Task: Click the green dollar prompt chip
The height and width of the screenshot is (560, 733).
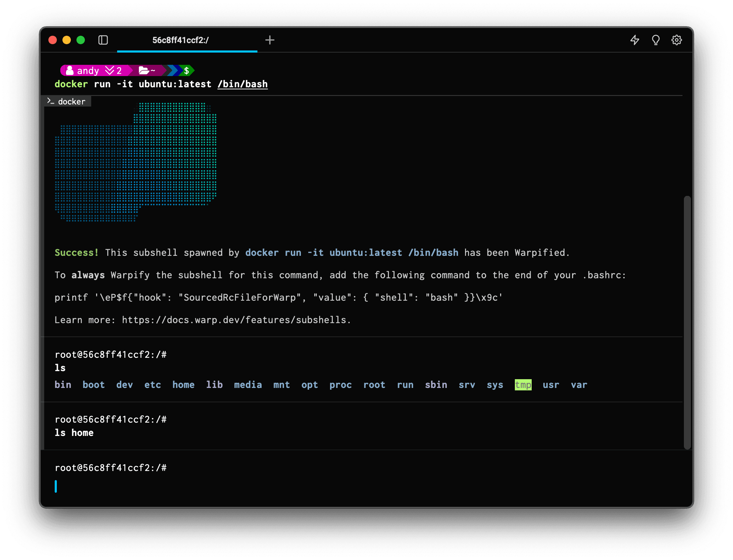Action: [x=187, y=70]
